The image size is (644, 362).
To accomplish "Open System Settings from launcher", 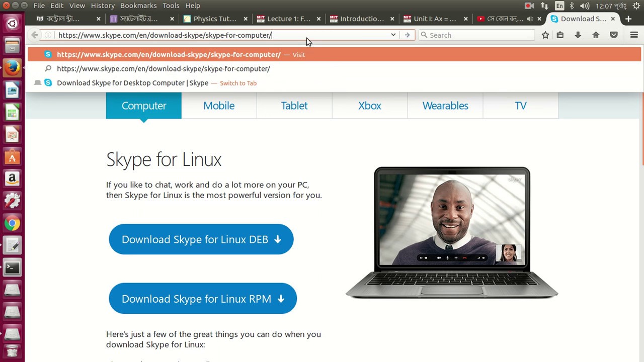I will (x=12, y=201).
